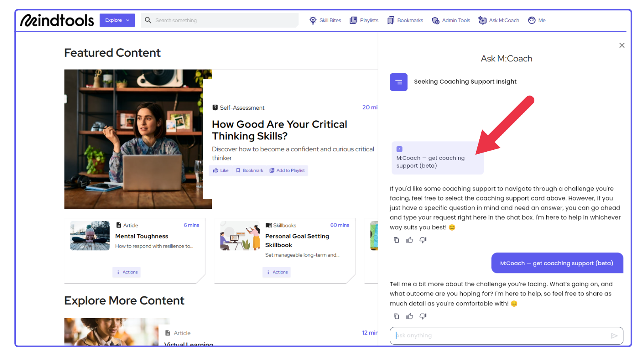
Task: Open Ask M:Coach from the navigation bar
Action: pyautogui.click(x=498, y=20)
